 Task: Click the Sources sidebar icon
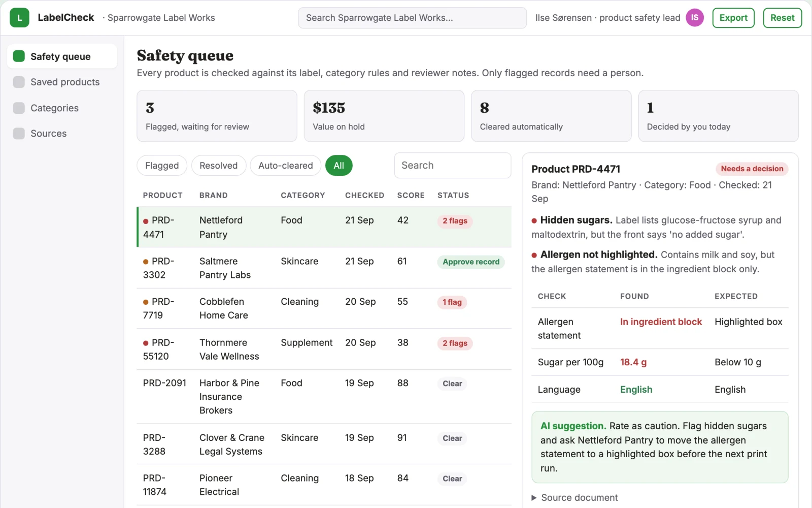click(19, 133)
